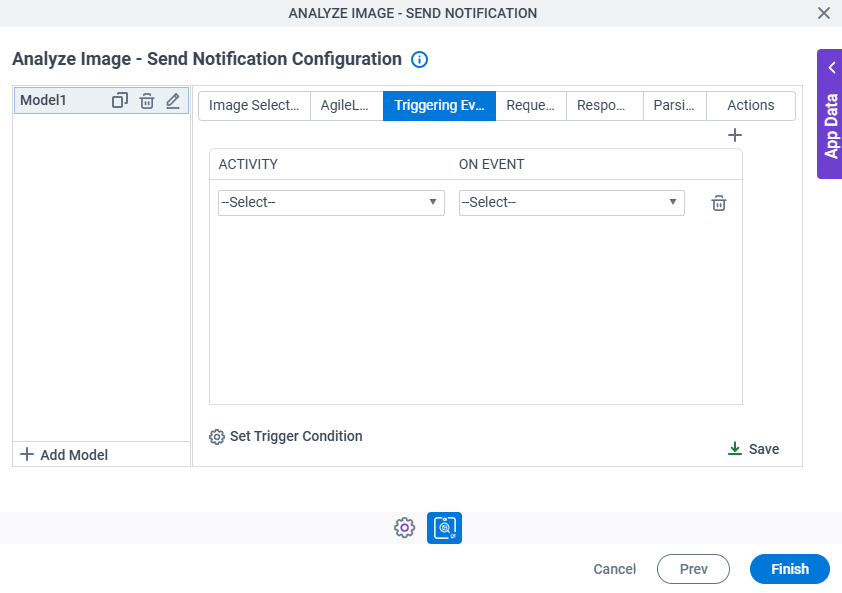Close the Analyze Image dialog

click(x=824, y=13)
